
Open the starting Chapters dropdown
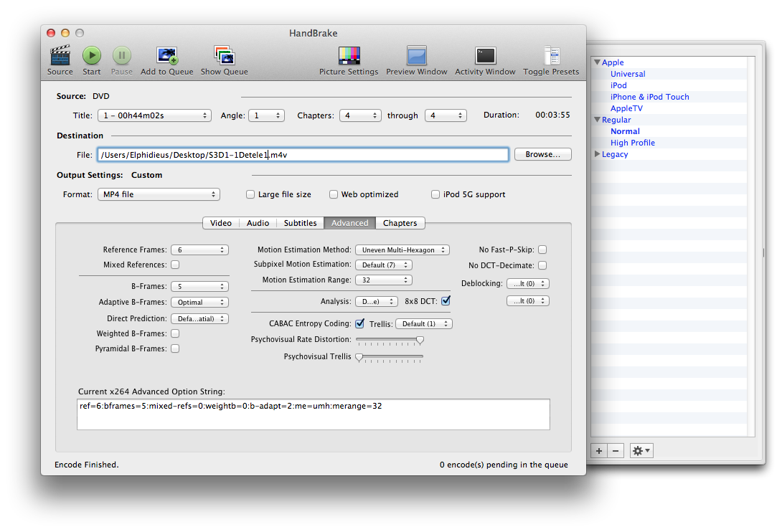tap(360, 115)
